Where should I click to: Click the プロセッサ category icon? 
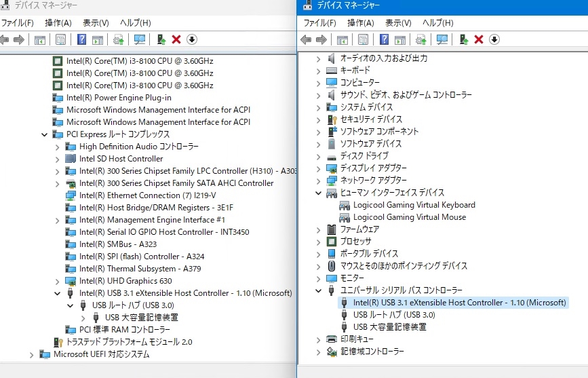[x=332, y=242]
